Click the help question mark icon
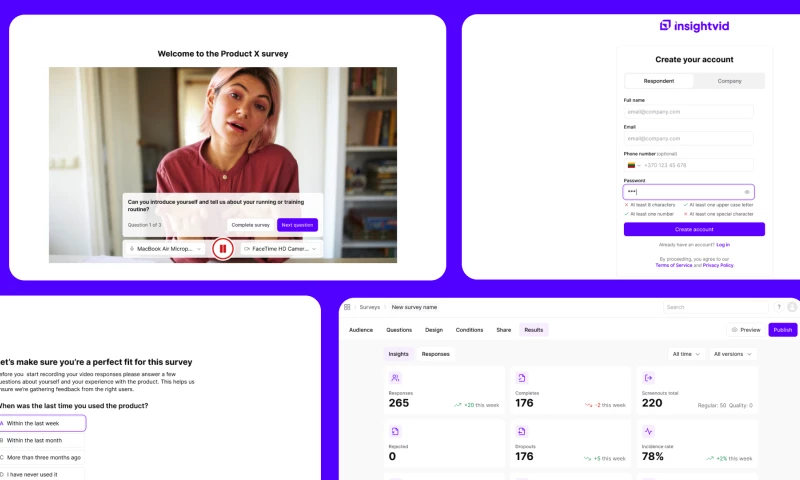The height and width of the screenshot is (480, 800). point(779,307)
